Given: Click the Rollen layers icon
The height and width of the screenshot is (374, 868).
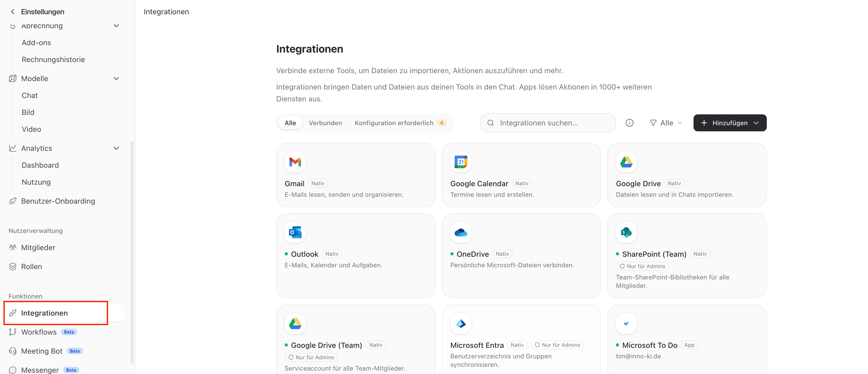Looking at the screenshot, I should point(12,267).
